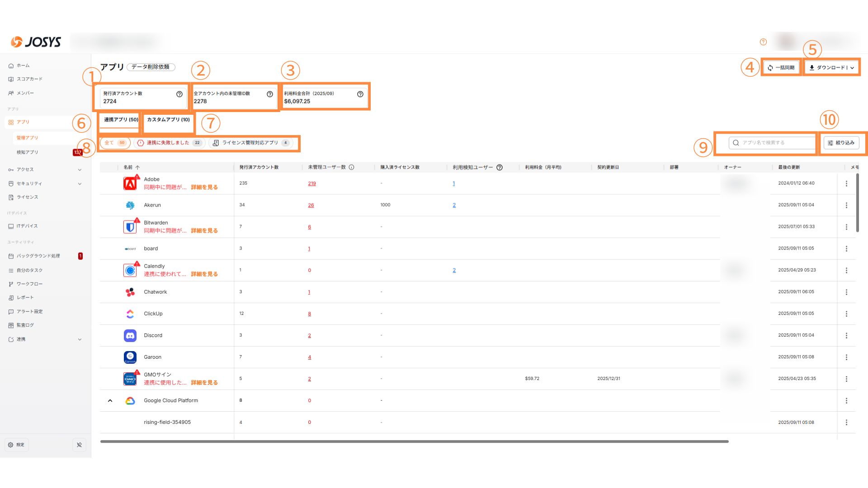Click info icon beside 未管理ユーザー数 header
Image resolution: width=868 pixels, height=488 pixels.
tap(352, 167)
